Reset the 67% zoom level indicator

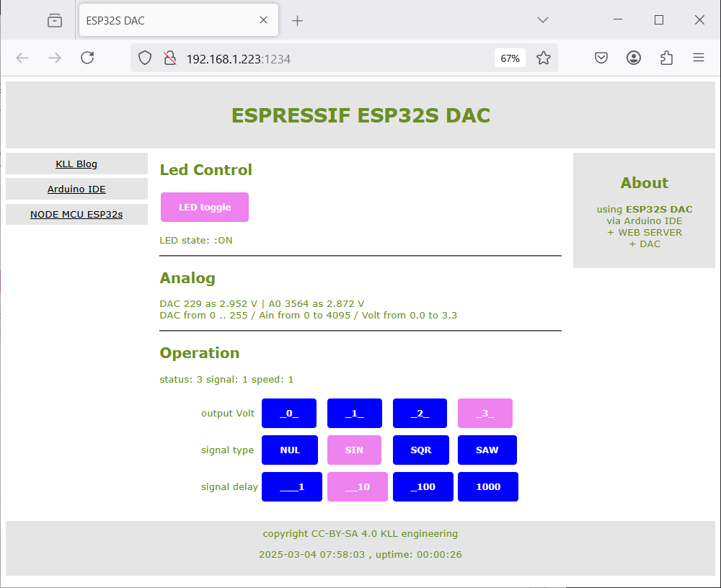point(510,58)
